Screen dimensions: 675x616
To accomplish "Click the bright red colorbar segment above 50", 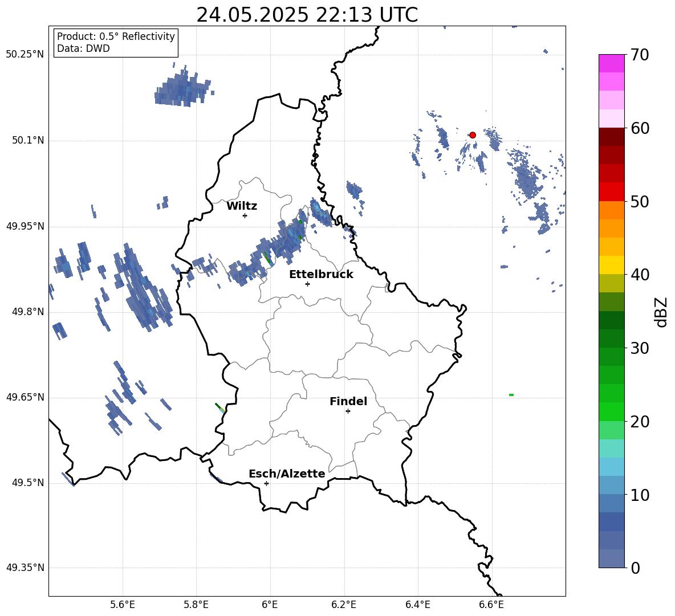I will 611,192.
